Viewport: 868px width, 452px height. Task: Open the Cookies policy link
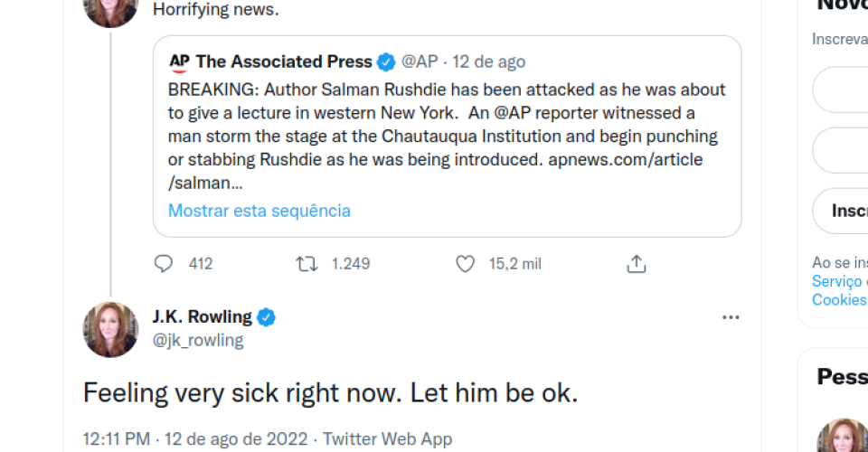tap(839, 299)
